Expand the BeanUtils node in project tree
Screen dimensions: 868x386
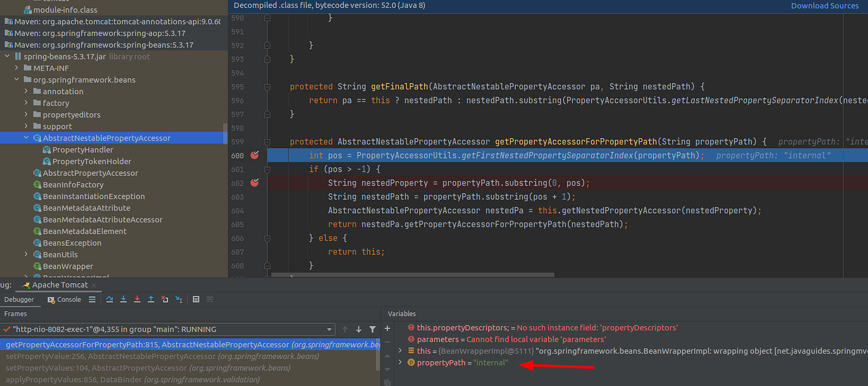tap(25, 254)
